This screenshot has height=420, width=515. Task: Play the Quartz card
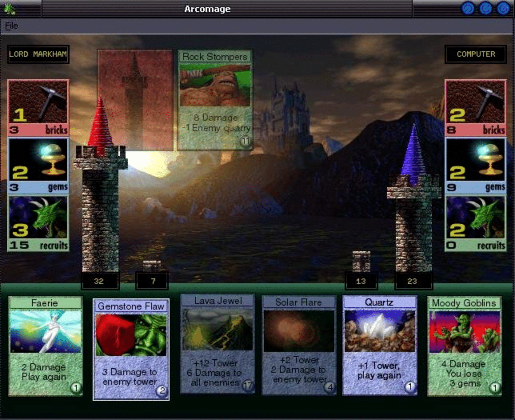point(379,345)
